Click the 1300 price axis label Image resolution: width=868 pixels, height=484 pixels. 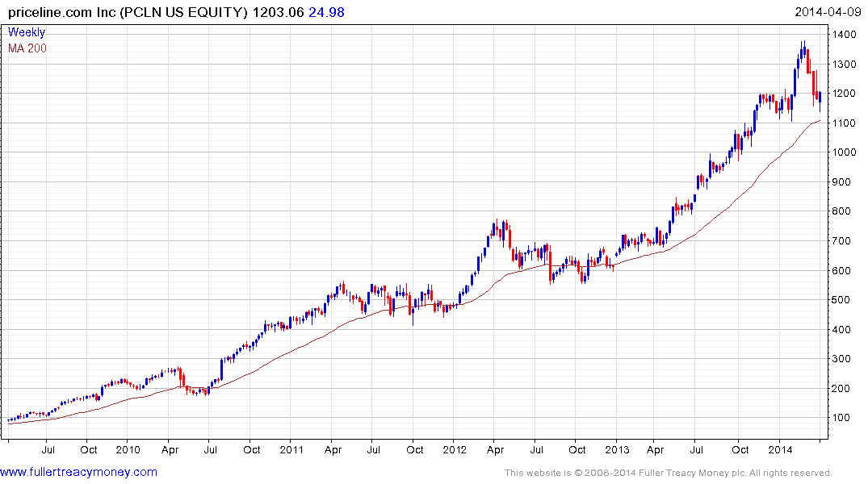845,65
